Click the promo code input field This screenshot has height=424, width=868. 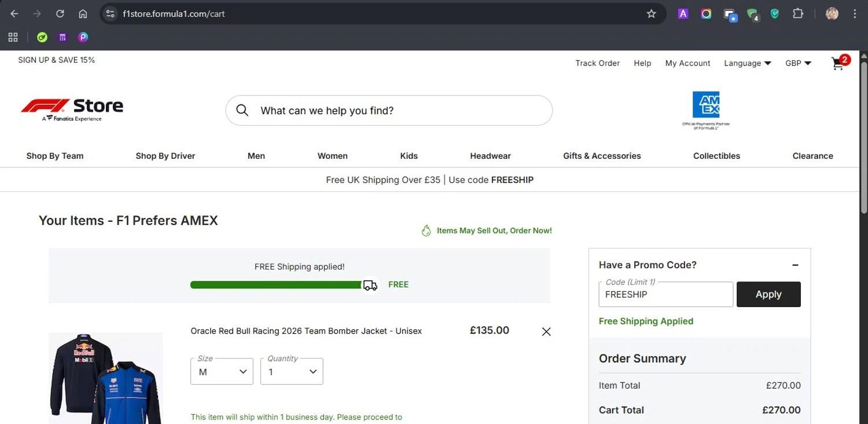point(666,294)
